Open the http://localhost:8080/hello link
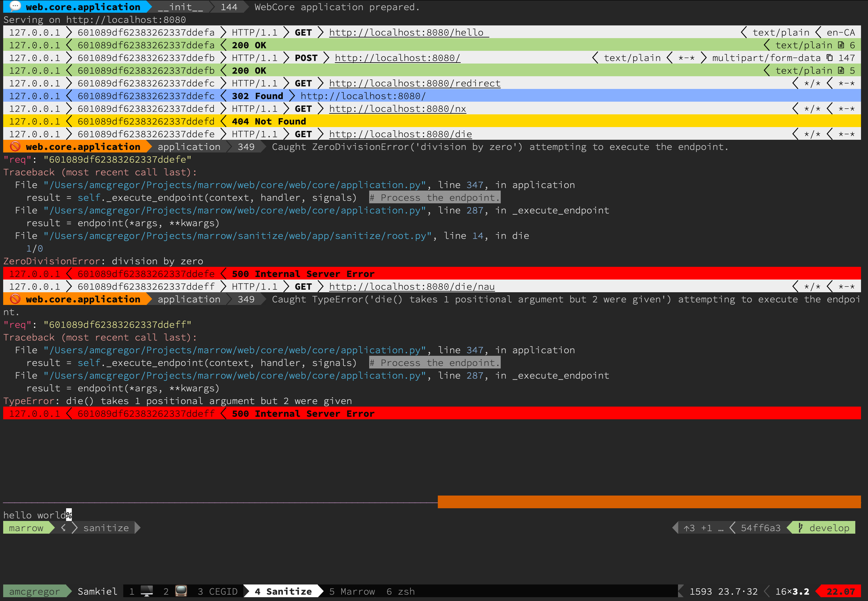The width and height of the screenshot is (868, 601). [406, 32]
